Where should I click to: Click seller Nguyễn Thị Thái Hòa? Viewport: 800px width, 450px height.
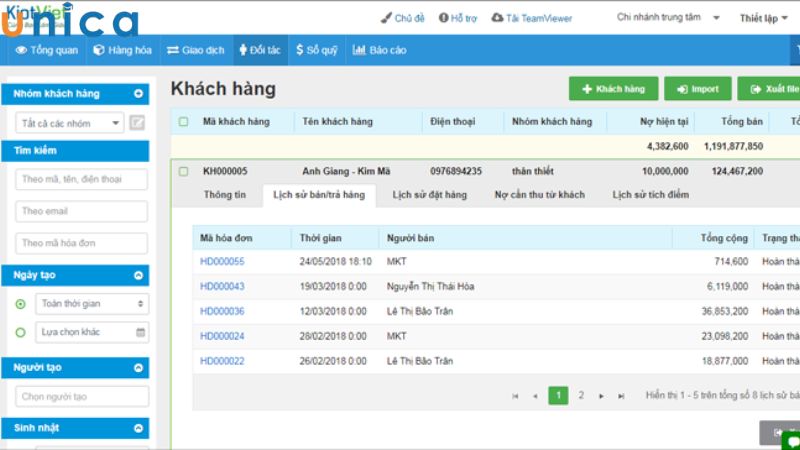pyautogui.click(x=430, y=286)
